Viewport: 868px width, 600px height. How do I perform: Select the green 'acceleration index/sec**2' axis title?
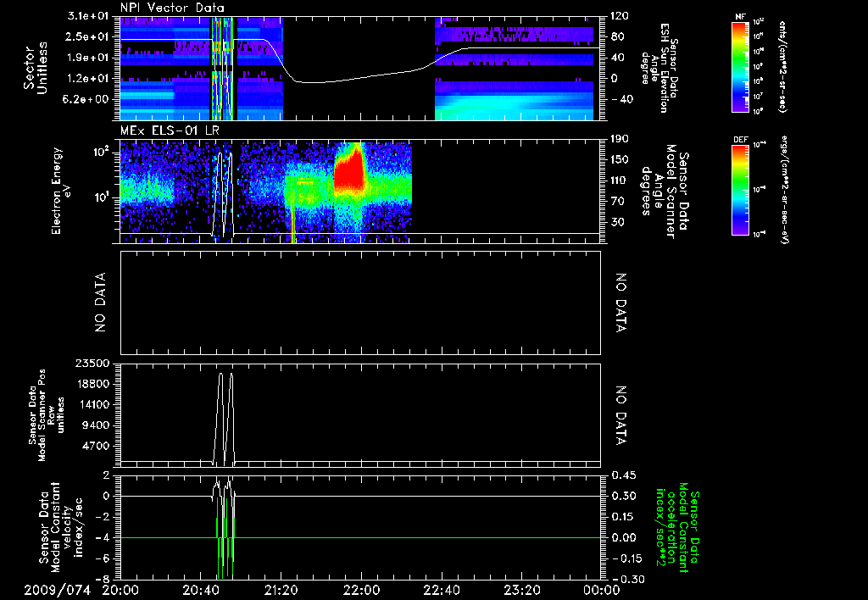(676, 527)
